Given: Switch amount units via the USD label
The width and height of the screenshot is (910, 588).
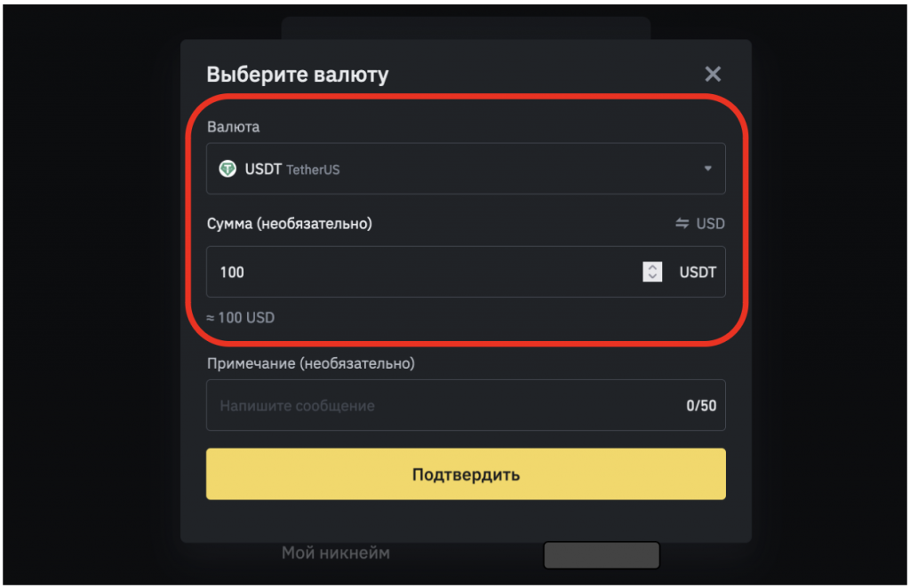Looking at the screenshot, I should point(710,224).
